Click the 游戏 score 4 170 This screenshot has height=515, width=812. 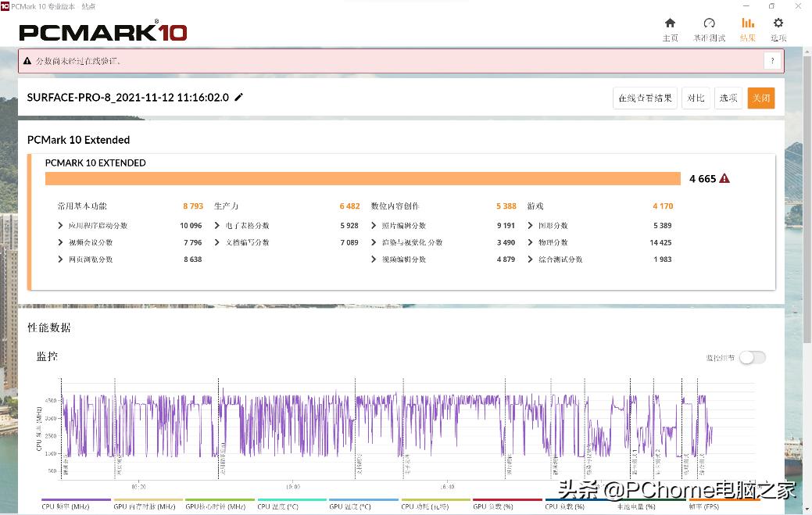coord(663,206)
